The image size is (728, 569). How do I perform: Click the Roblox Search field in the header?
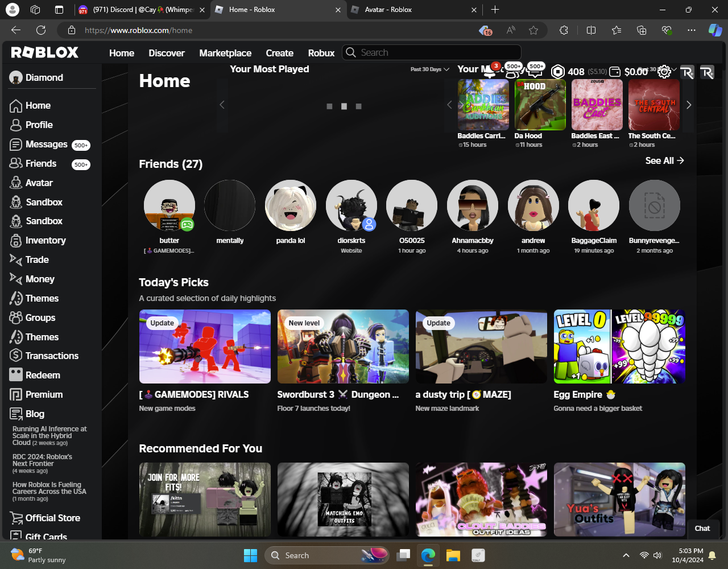point(432,52)
